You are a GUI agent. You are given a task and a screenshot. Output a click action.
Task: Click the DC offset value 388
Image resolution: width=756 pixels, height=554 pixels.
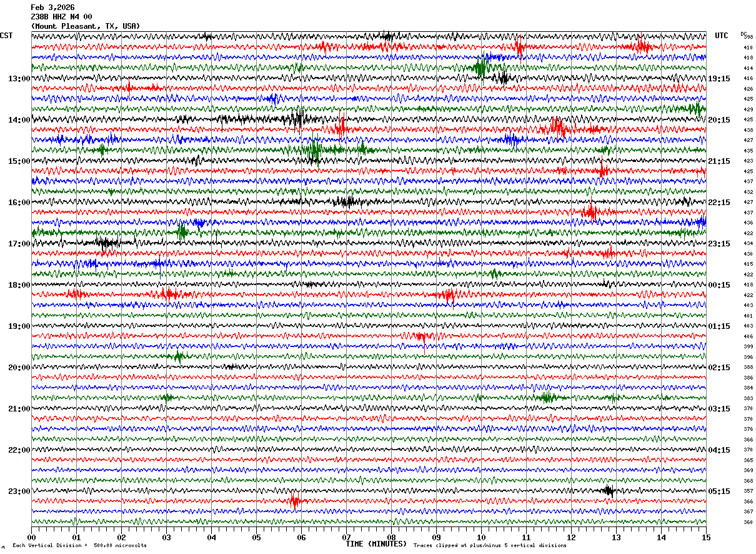[749, 367]
